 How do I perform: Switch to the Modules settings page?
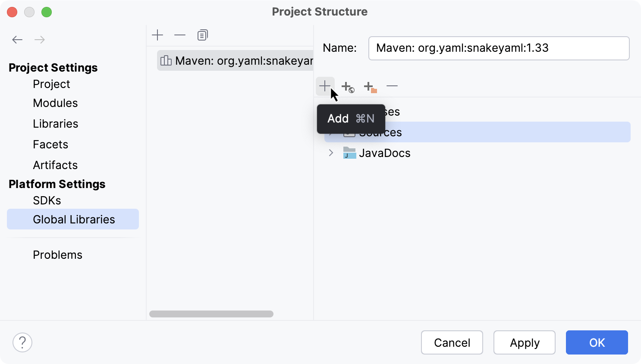pyautogui.click(x=55, y=103)
